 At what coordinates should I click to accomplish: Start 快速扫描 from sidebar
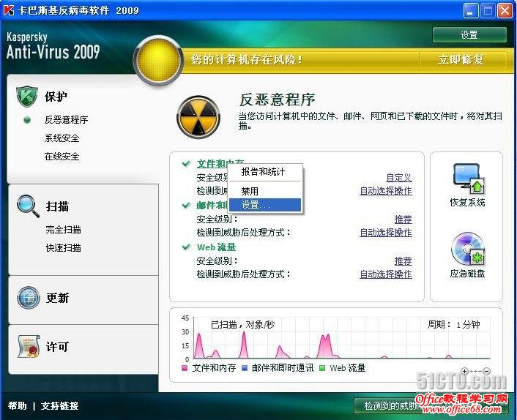(63, 248)
